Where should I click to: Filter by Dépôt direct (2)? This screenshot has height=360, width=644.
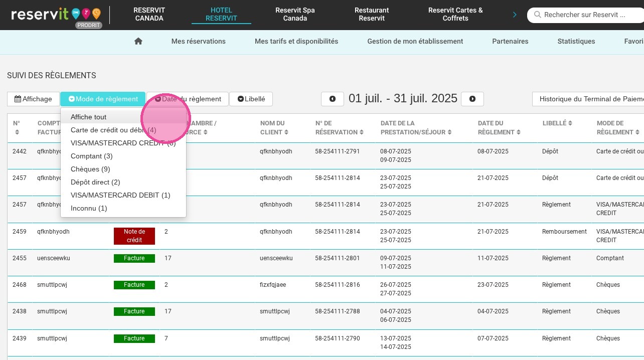click(123, 182)
